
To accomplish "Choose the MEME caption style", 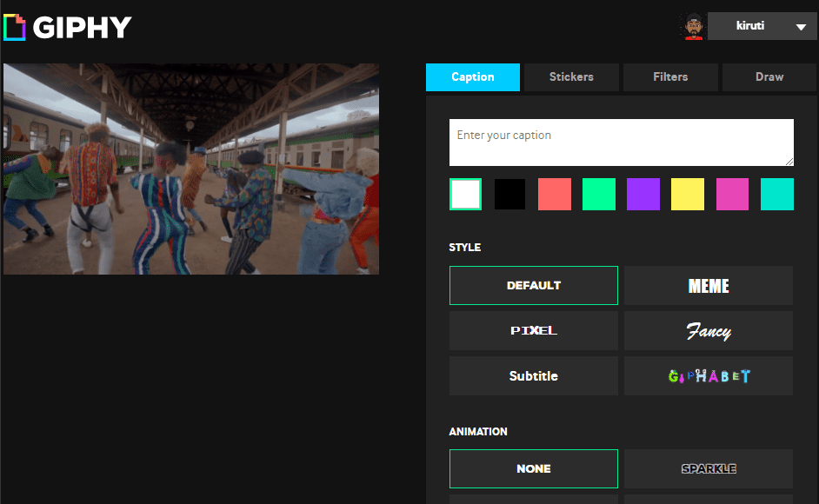I will coord(709,286).
